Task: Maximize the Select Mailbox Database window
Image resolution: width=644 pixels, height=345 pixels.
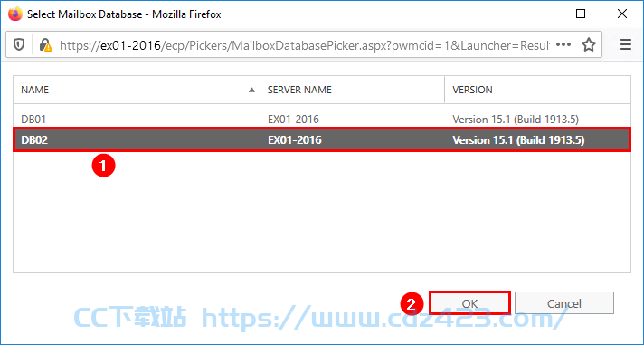Action: coord(581,14)
